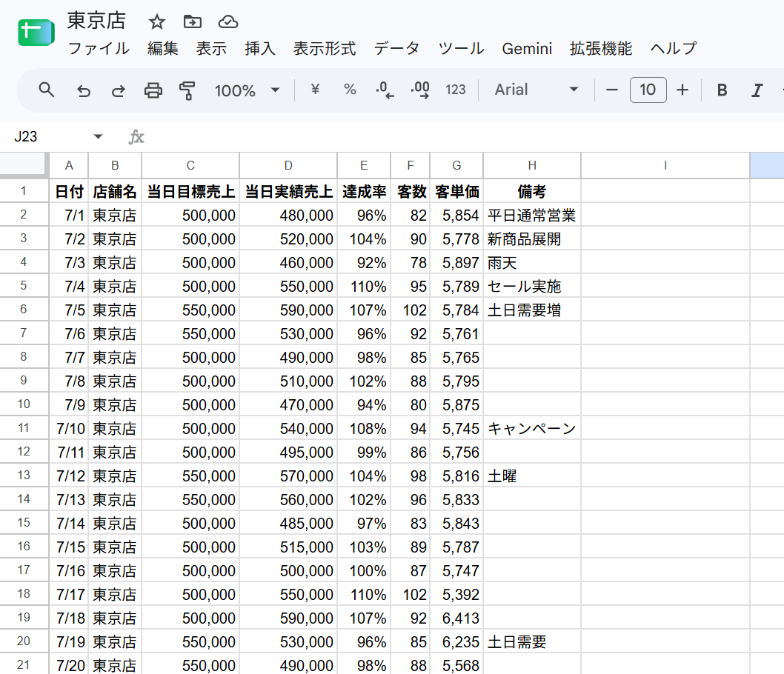Screen dimensions: 784x674
Task: Click the Google Sheets home logo
Action: pyautogui.click(x=36, y=33)
